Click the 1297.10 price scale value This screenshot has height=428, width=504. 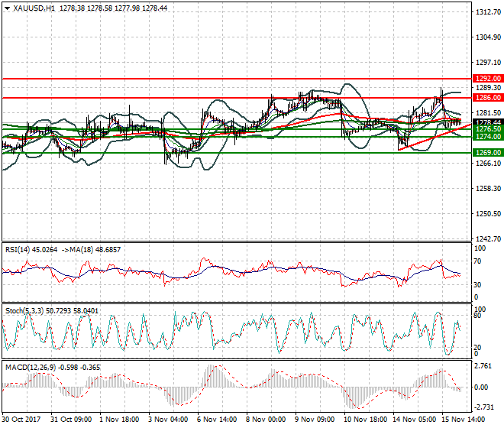[x=488, y=63]
